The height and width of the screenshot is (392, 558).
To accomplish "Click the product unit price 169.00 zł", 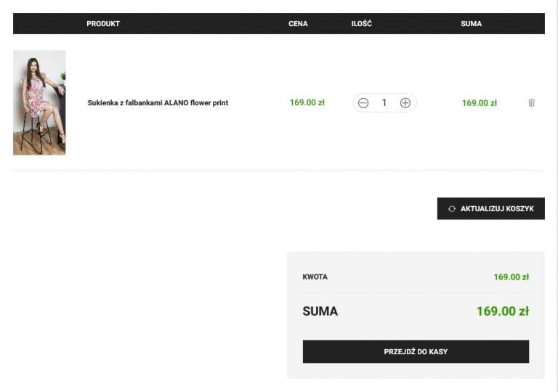I will (307, 102).
